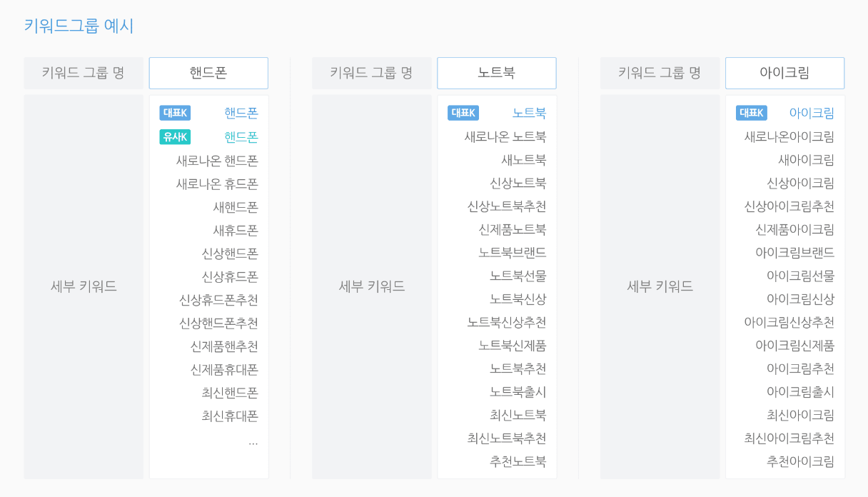Image resolution: width=868 pixels, height=497 pixels.
Task: Select keyword 새로나온 휴드폰
Action: 217,184
